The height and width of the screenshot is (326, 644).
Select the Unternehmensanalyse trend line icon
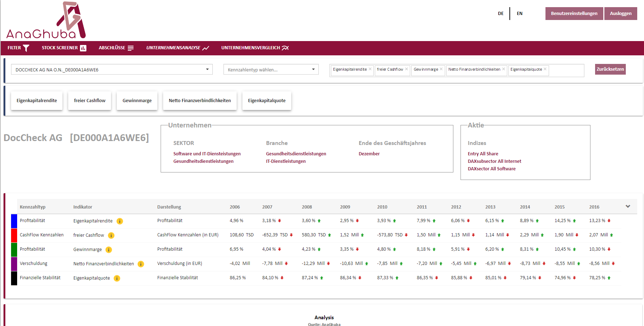point(206,47)
